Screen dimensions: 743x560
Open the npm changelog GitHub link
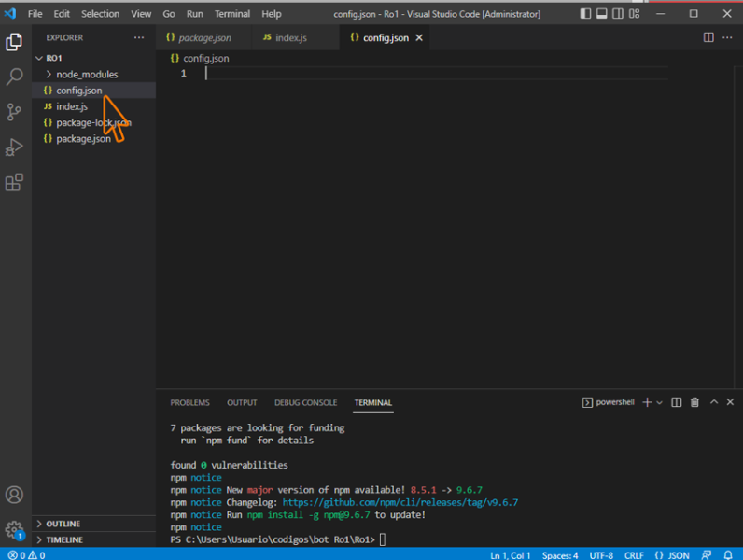click(400, 502)
